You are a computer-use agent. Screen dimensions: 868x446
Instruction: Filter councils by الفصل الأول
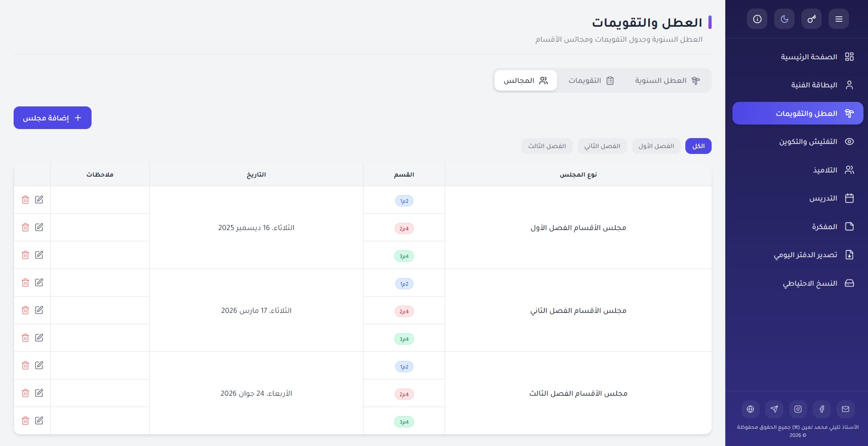[656, 146]
